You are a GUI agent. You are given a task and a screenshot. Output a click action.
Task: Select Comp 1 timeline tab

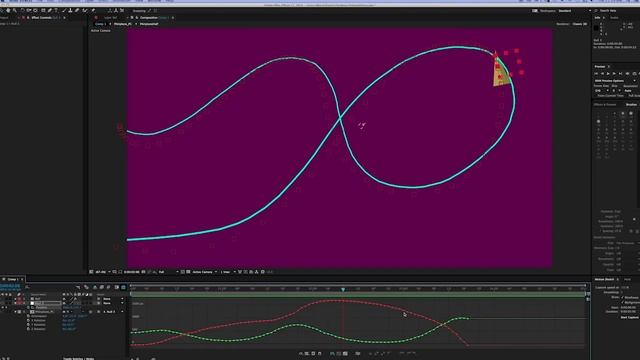pos(12,280)
